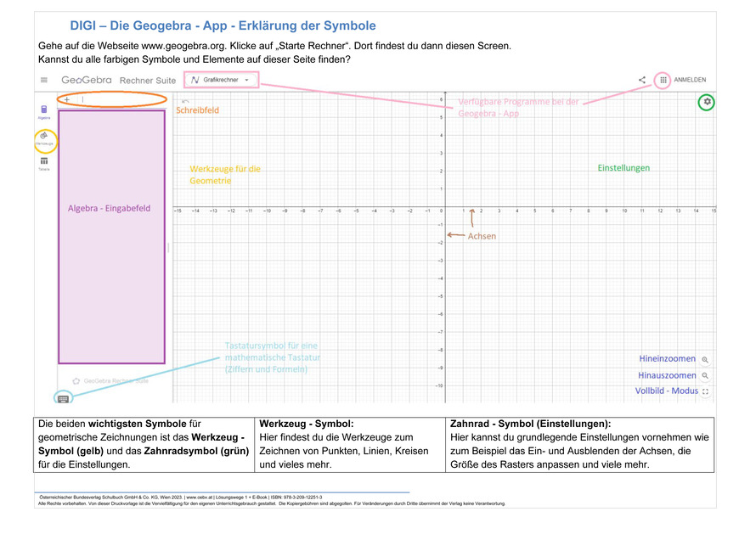Open the apps grid icon

tap(663, 80)
